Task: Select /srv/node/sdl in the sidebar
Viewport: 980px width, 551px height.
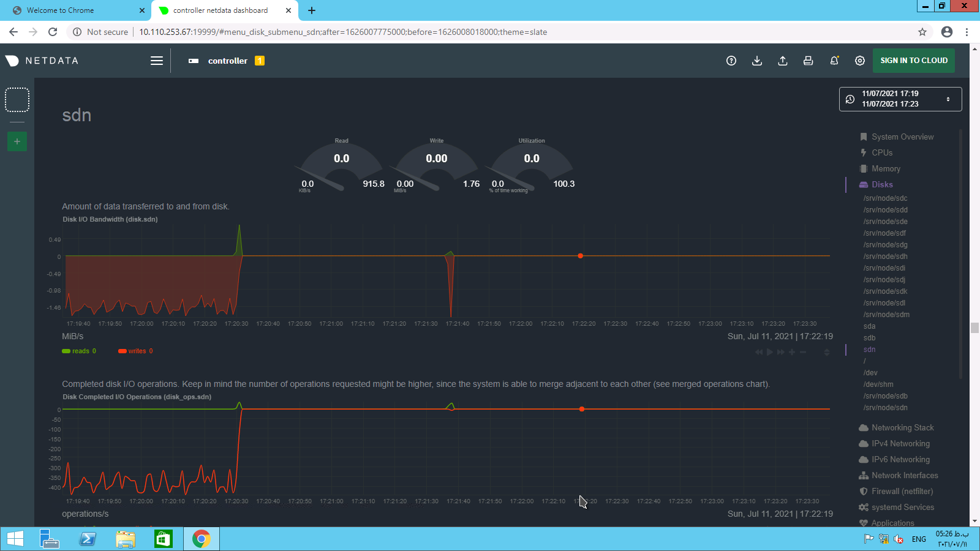Action: click(x=884, y=303)
